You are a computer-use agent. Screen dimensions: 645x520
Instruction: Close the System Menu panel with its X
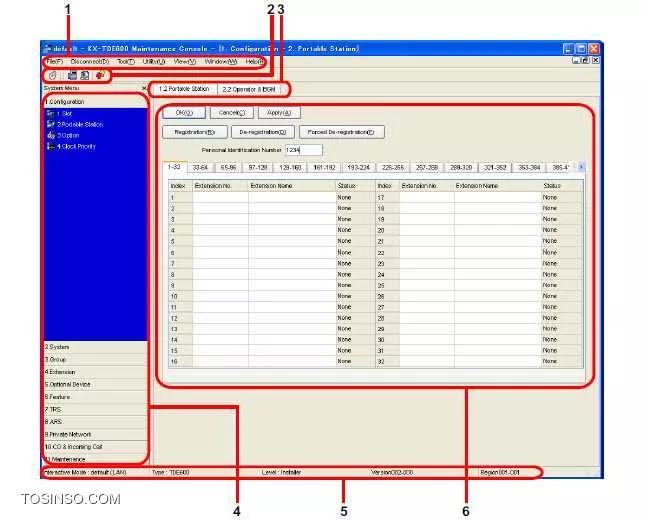[x=144, y=88]
